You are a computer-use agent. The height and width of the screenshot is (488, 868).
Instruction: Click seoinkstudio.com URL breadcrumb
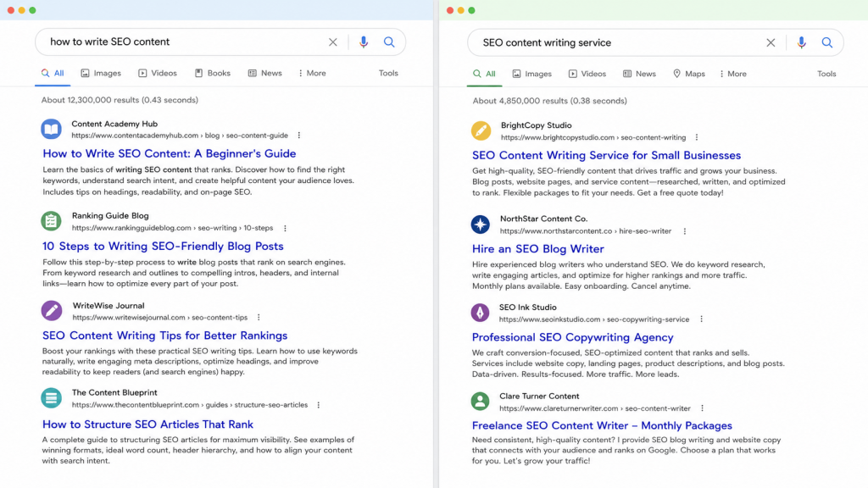click(594, 319)
